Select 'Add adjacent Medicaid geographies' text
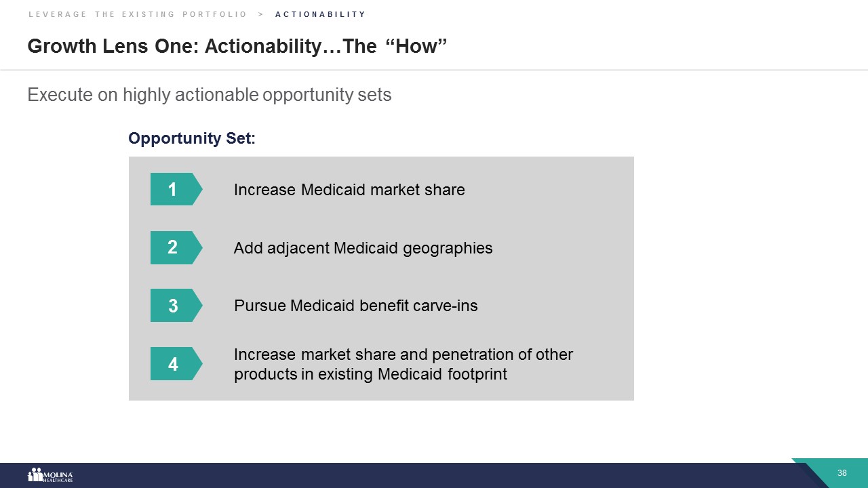The image size is (868, 488). (x=363, y=248)
